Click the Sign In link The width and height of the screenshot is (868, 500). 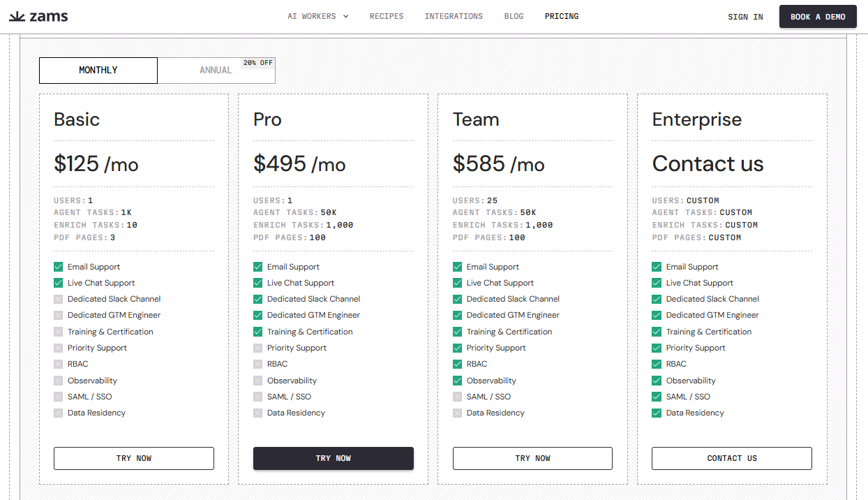click(x=745, y=17)
